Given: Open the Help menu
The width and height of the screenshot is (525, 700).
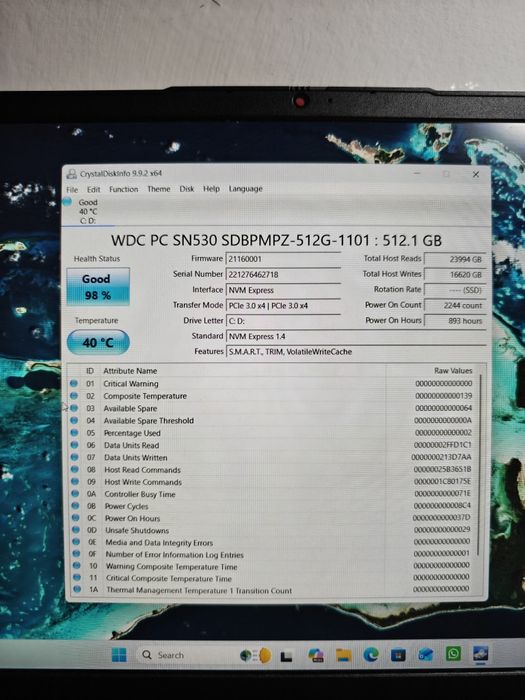Looking at the screenshot, I should [211, 189].
